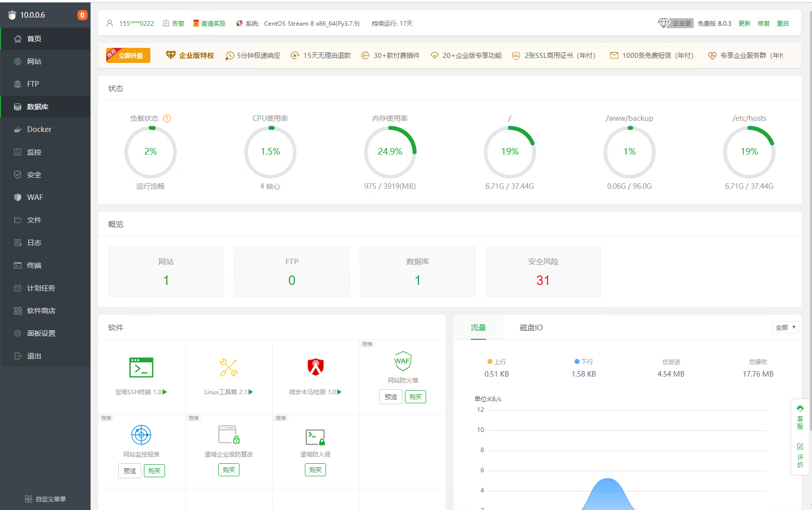Open the 微步木马检测 shield icon
The image size is (812, 510).
coord(315,368)
